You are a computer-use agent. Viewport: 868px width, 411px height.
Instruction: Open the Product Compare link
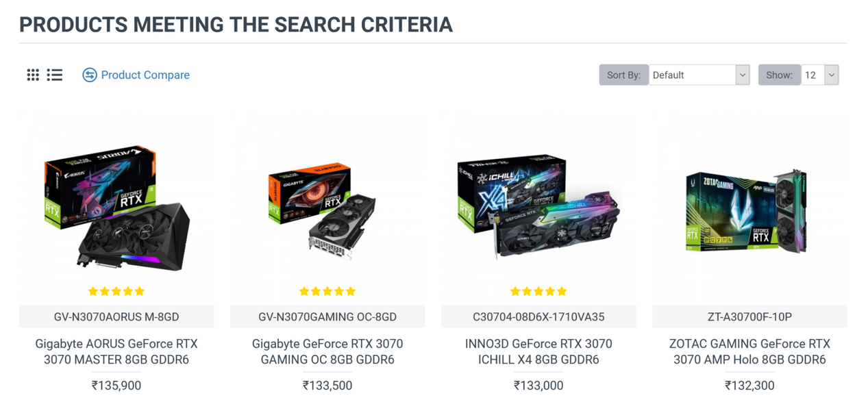pyautogui.click(x=145, y=75)
